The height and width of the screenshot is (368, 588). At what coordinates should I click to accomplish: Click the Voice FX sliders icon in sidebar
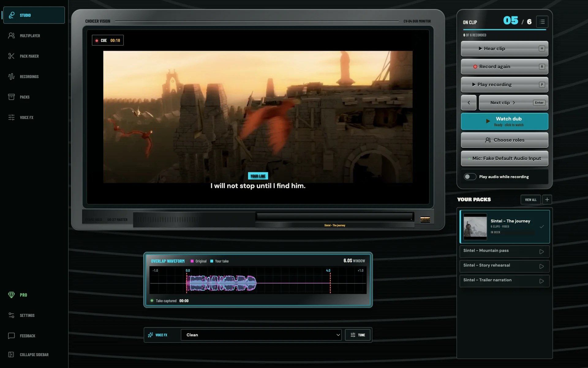[11, 117]
